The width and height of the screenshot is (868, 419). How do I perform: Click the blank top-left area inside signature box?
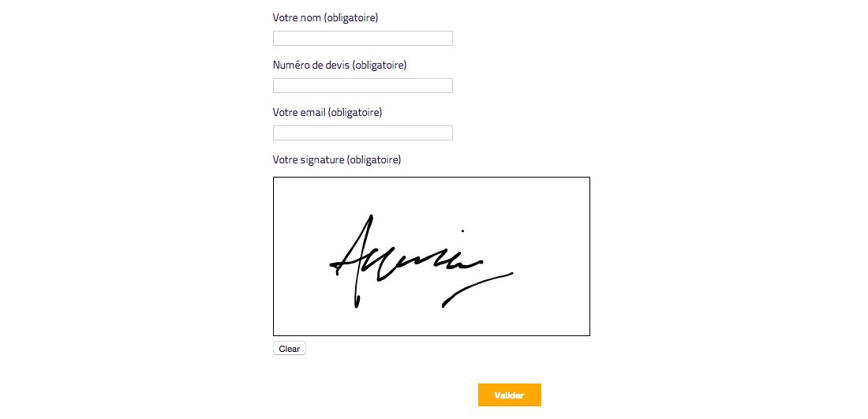300,197
